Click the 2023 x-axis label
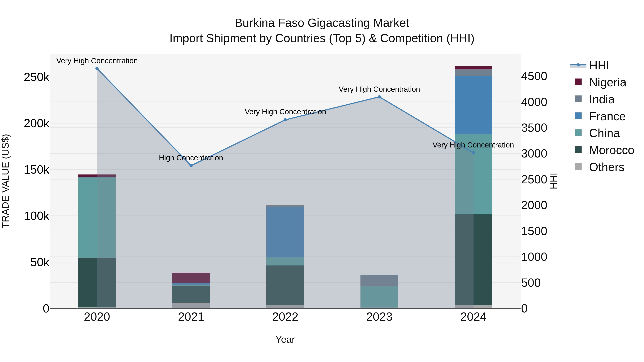This screenshot has width=644, height=362. pyautogui.click(x=379, y=317)
